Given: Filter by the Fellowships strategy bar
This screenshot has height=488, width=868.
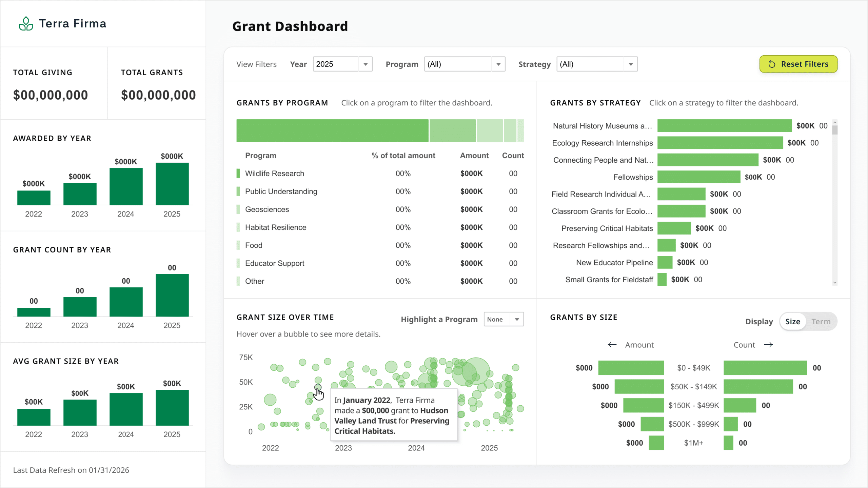Looking at the screenshot, I should point(698,177).
